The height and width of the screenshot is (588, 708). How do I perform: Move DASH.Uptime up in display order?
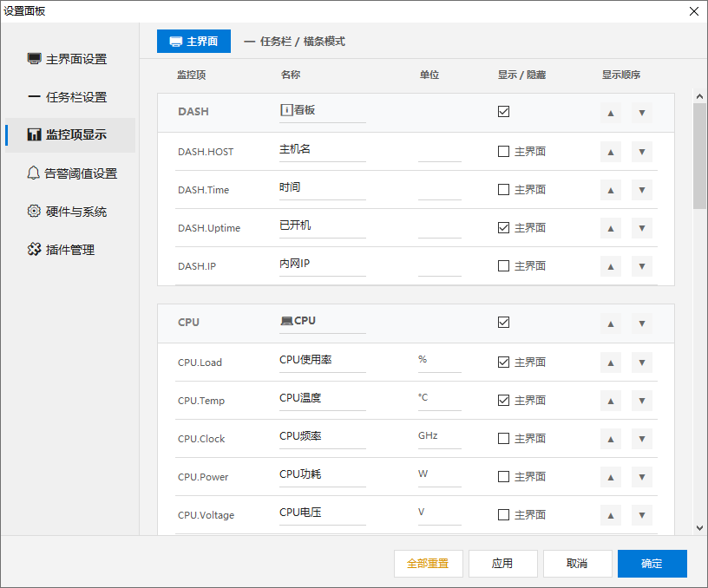click(610, 227)
